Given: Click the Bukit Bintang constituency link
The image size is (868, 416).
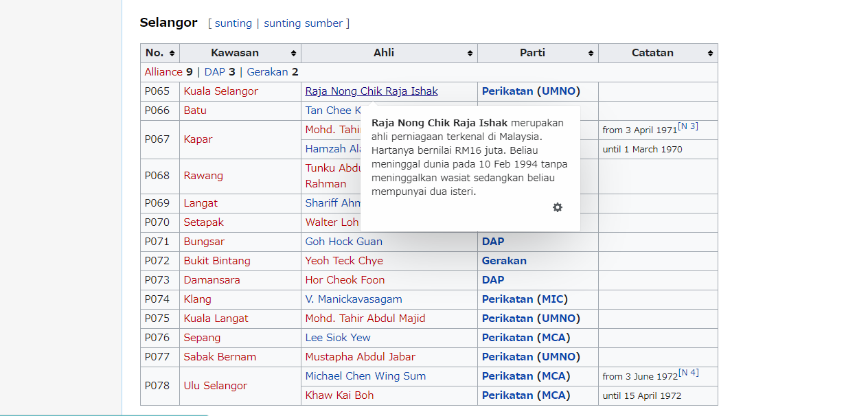Looking at the screenshot, I should pyautogui.click(x=217, y=261).
